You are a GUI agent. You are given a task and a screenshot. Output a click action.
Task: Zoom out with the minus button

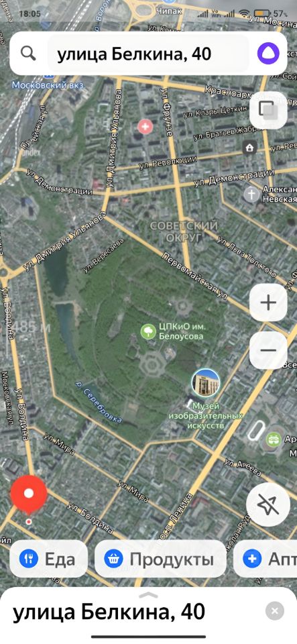268,350
